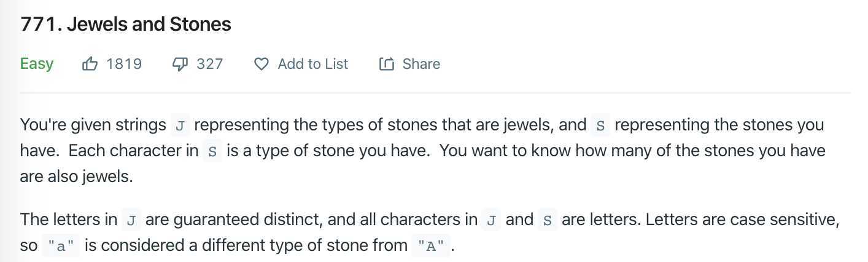Click the uppercase "A" code snippet
Image resolution: width=868 pixels, height=262 pixels.
click(431, 247)
